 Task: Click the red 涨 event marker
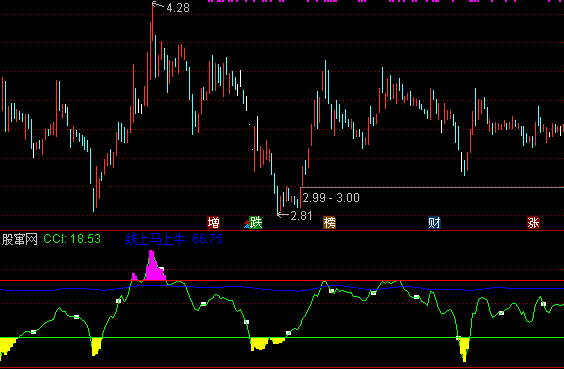point(533,223)
